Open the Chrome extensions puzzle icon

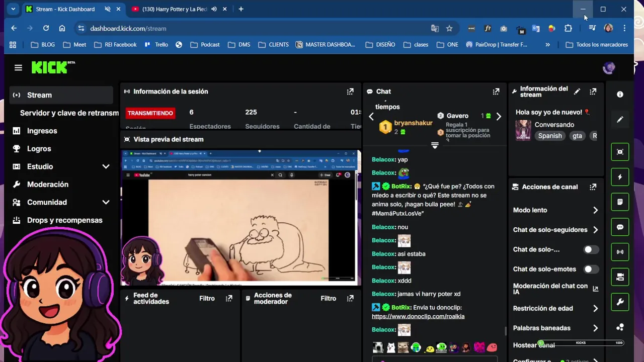tap(568, 29)
